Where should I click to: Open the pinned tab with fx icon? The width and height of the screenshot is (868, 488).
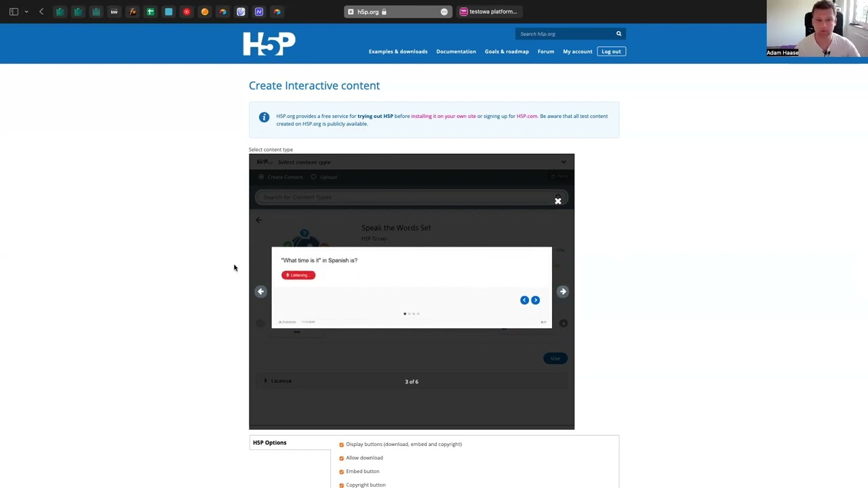(132, 12)
